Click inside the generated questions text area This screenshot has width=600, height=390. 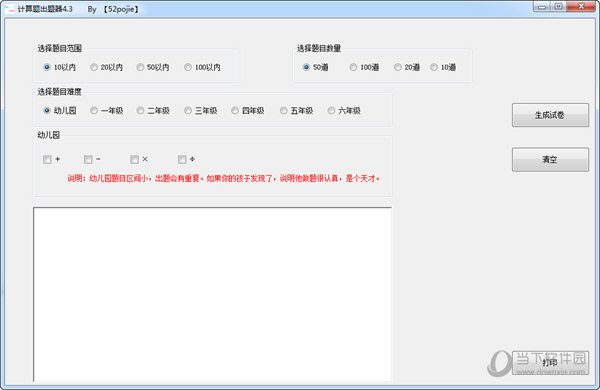tap(212, 294)
